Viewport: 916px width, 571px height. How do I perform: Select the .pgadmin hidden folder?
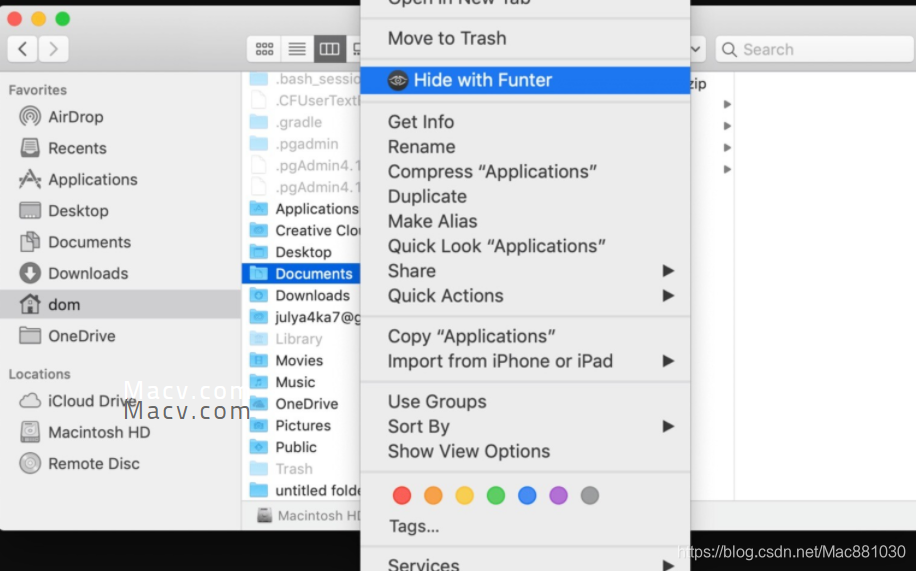click(301, 143)
